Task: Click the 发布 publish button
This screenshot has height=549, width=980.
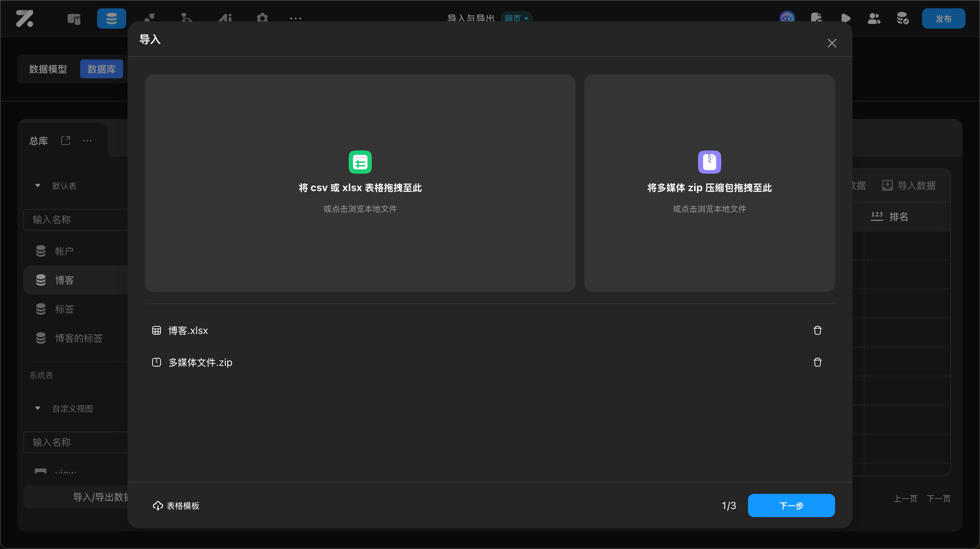Action: coord(943,18)
